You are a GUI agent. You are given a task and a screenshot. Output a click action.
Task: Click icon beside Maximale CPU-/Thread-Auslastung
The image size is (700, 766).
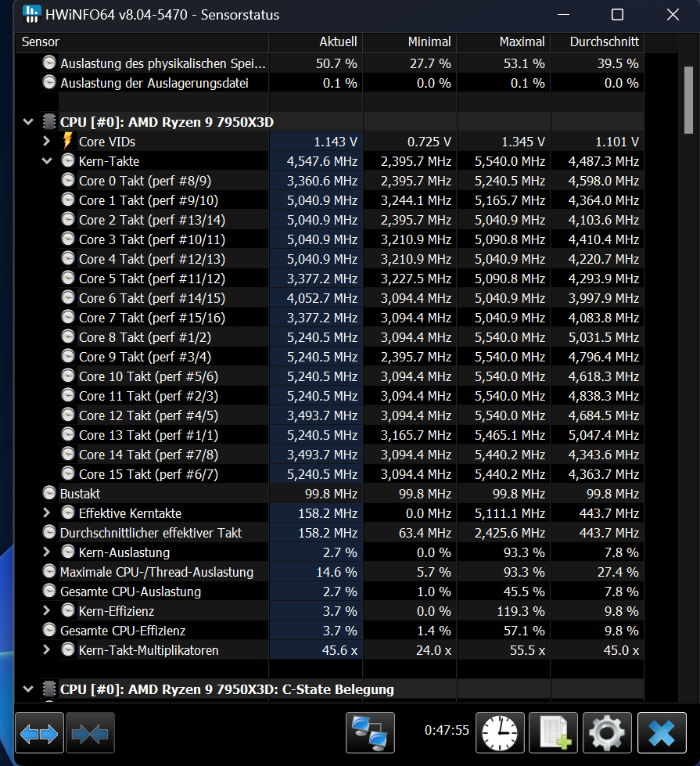(48, 571)
